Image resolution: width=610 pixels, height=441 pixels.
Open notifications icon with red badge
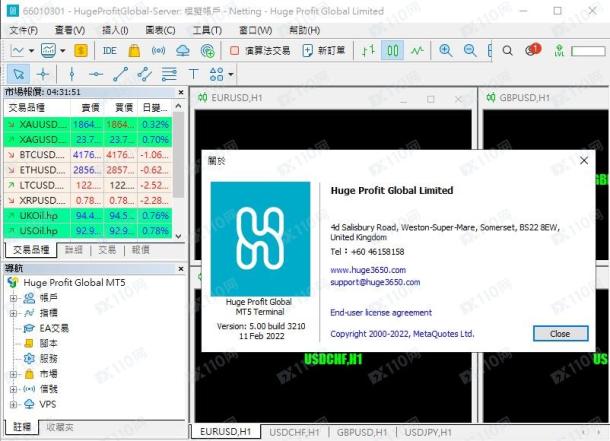pyautogui.click(x=533, y=50)
